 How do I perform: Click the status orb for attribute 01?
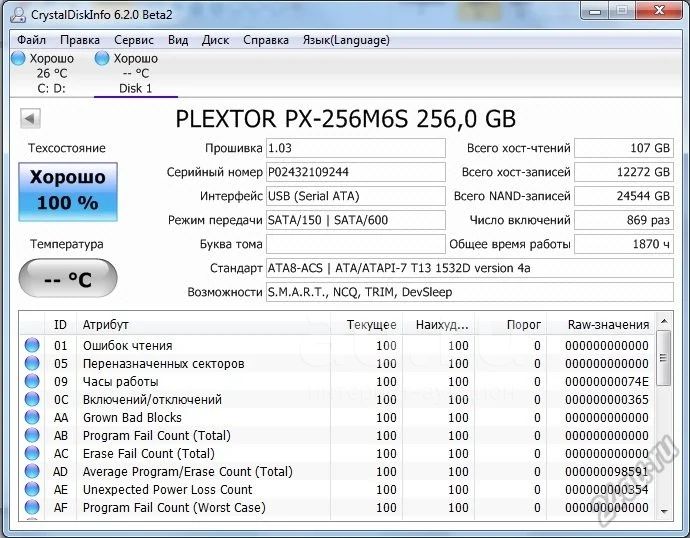click(32, 345)
